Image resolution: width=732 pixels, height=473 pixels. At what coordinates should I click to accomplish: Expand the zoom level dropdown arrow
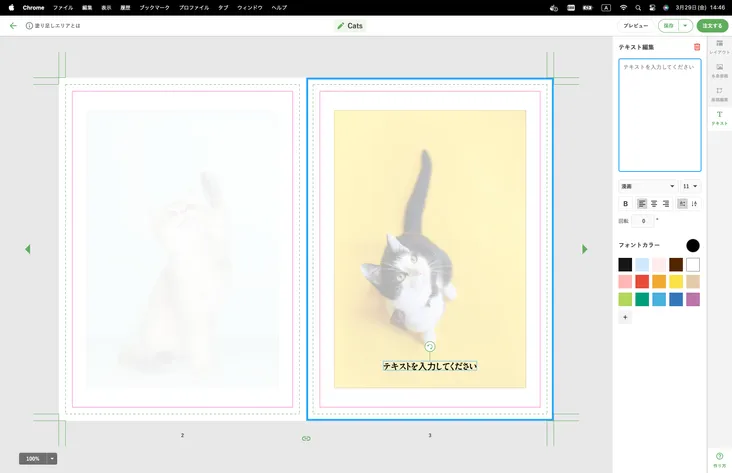pos(52,458)
